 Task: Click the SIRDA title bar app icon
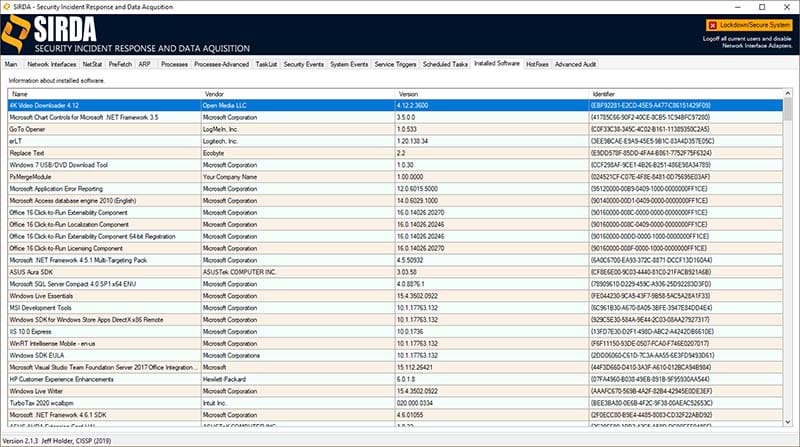coord(6,7)
